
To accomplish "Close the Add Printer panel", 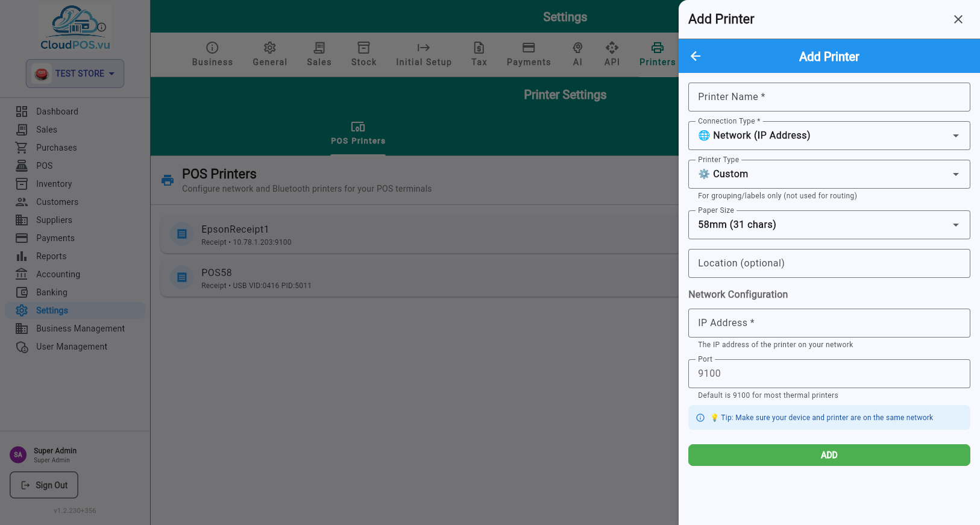I will pyautogui.click(x=958, y=19).
